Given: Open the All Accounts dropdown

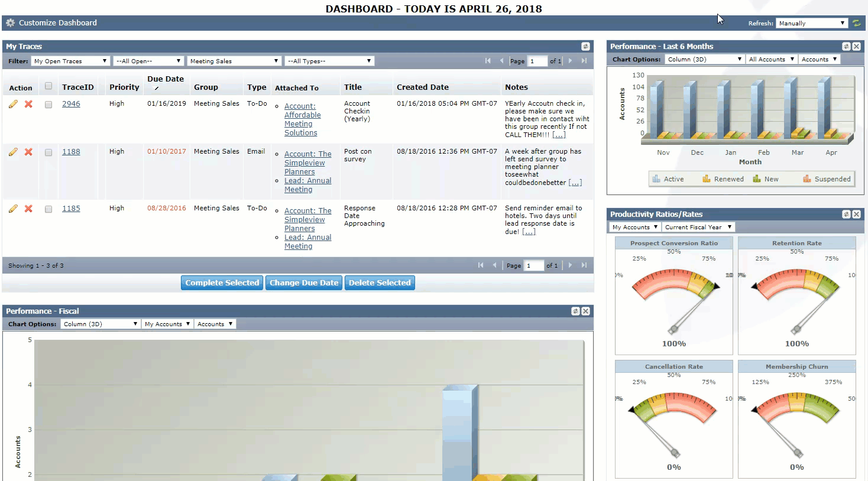Looking at the screenshot, I should (771, 59).
